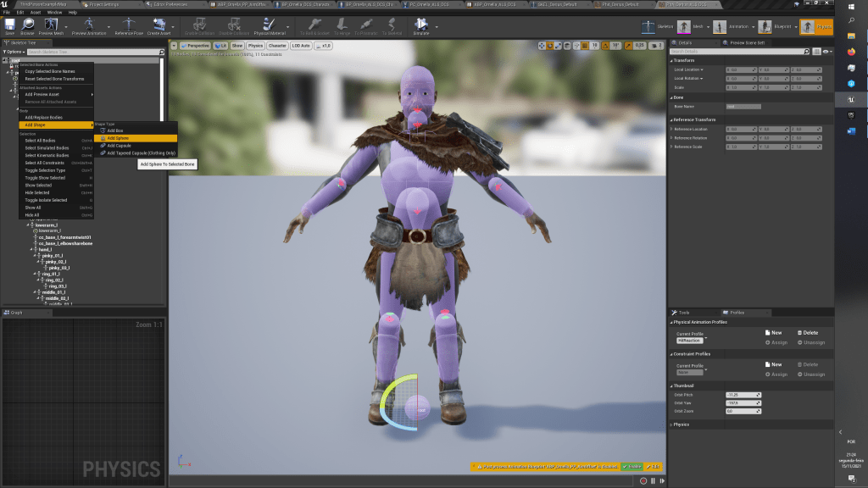This screenshot has height=488, width=868.
Task: Click the Orbit Pitch value field
Action: tap(743, 395)
